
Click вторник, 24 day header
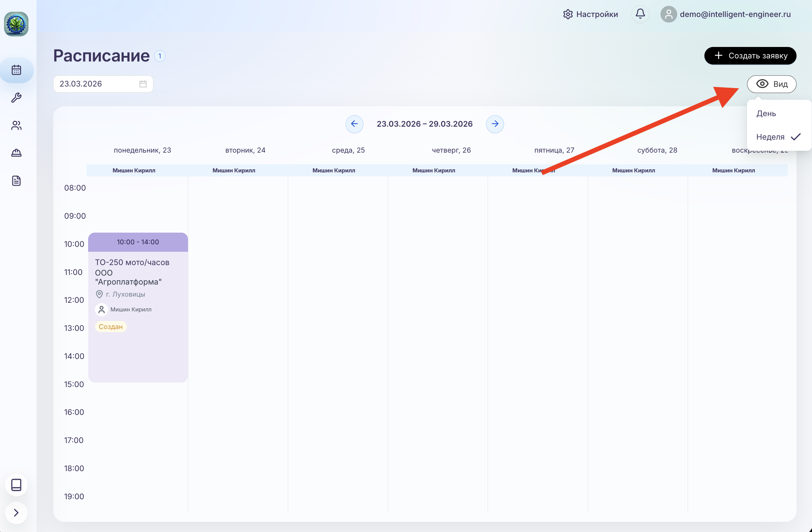(x=245, y=150)
